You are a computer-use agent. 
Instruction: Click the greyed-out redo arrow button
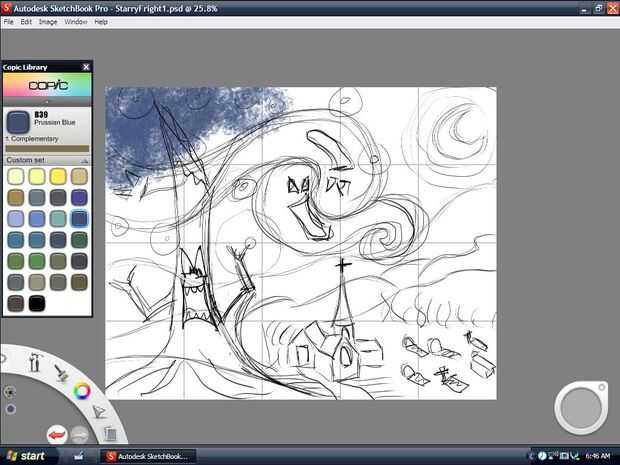click(x=79, y=435)
